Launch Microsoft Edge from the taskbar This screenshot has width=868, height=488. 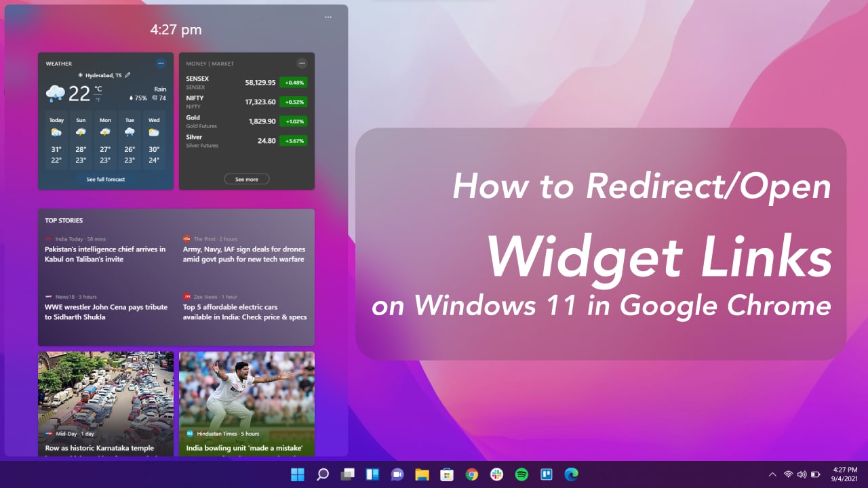pyautogui.click(x=571, y=474)
